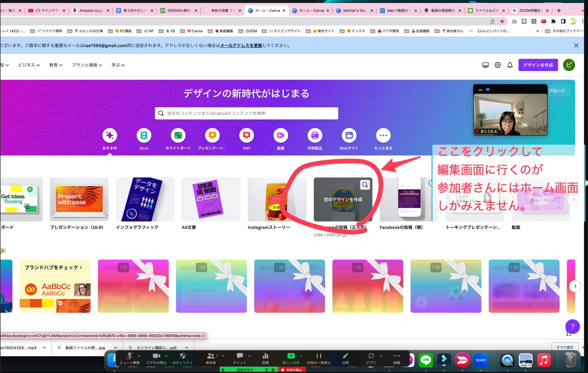The height and width of the screenshot is (373, 588).
Task: Open the 印刷製品 category icon
Action: pyautogui.click(x=315, y=135)
